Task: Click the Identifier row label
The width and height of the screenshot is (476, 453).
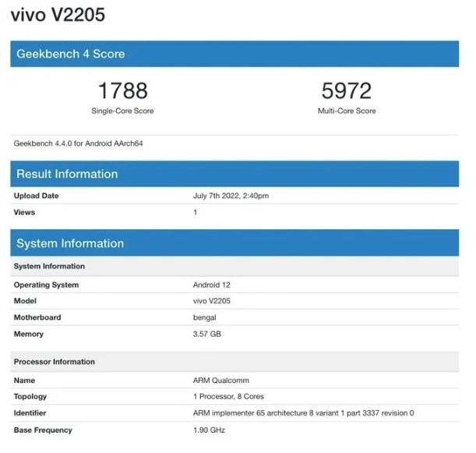Action: click(x=30, y=413)
